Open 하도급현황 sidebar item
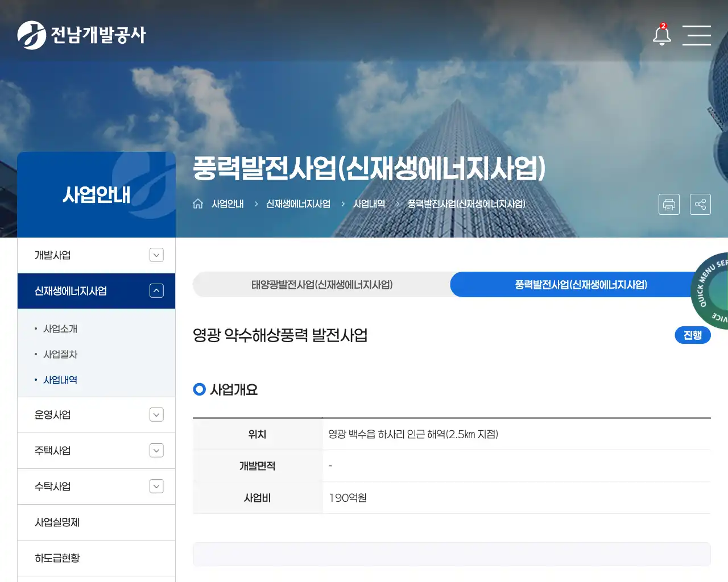Image resolution: width=728 pixels, height=582 pixels. [x=96, y=558]
